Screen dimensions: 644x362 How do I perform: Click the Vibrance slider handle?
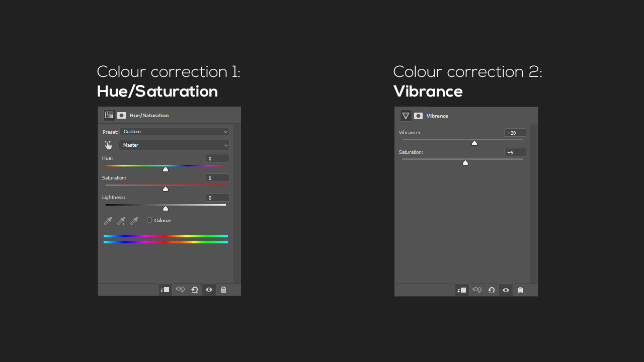click(474, 143)
